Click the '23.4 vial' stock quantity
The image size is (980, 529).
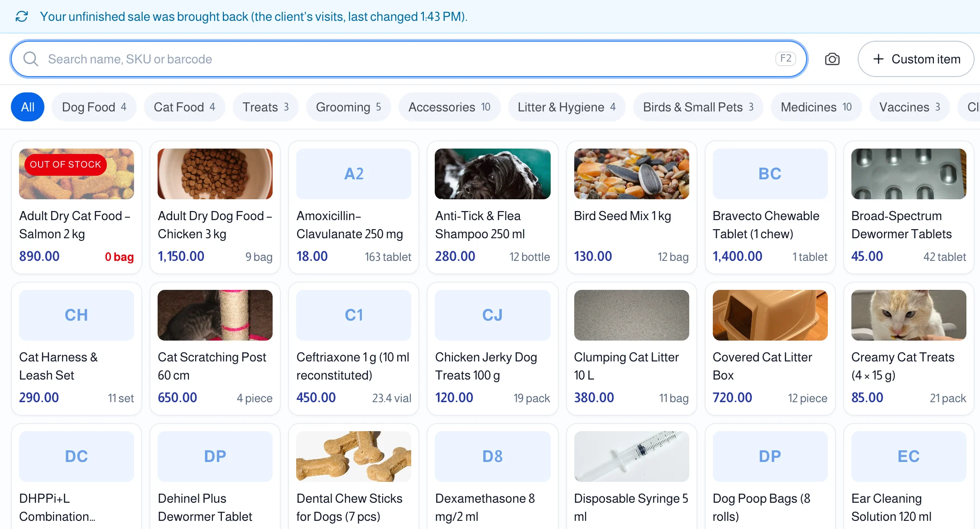pos(392,398)
